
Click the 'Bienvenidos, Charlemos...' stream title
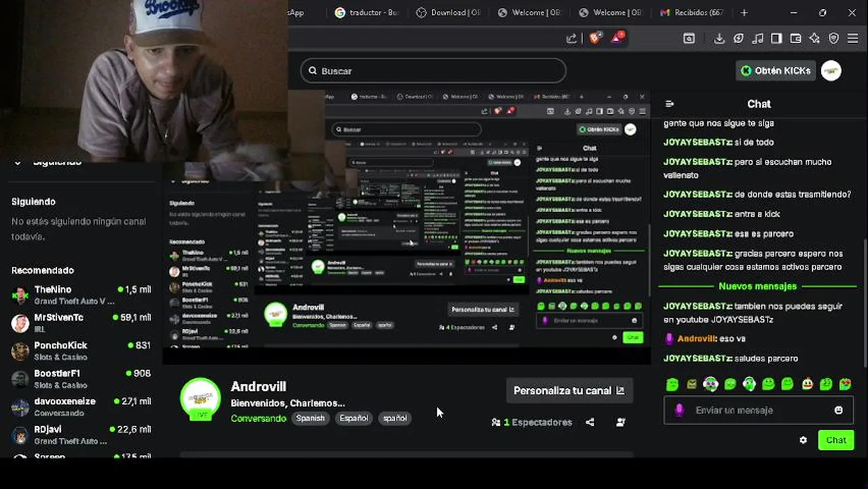[x=287, y=403]
